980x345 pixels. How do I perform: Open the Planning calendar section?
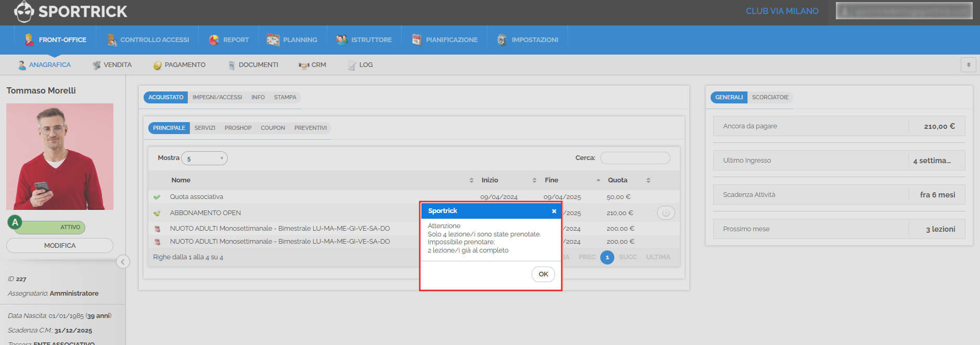292,40
